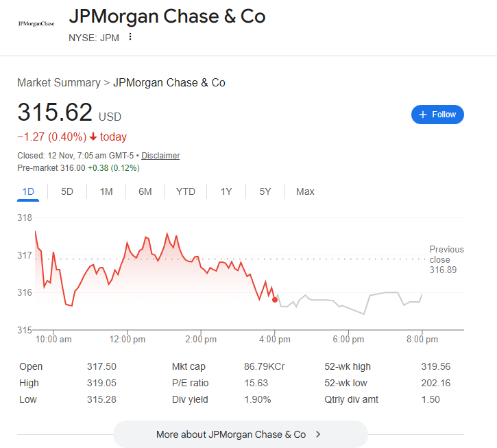Click the plus icon on Follow
The image size is (497, 448).
pos(423,115)
